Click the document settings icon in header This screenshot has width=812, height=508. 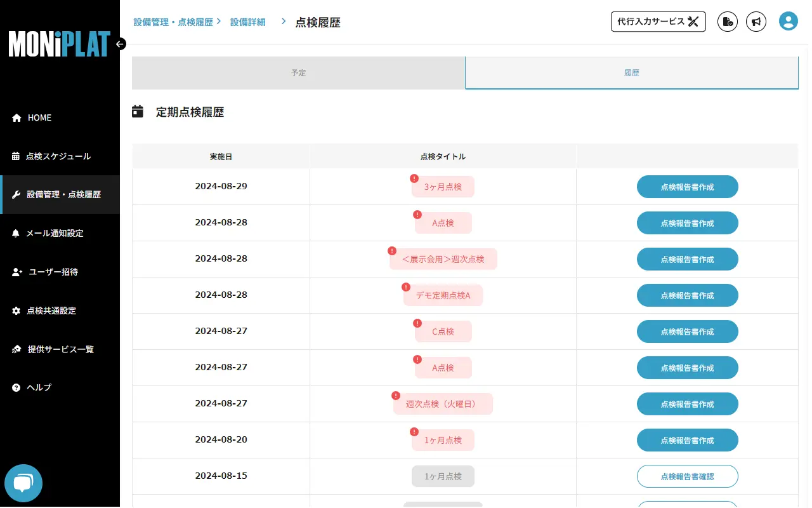(x=728, y=22)
